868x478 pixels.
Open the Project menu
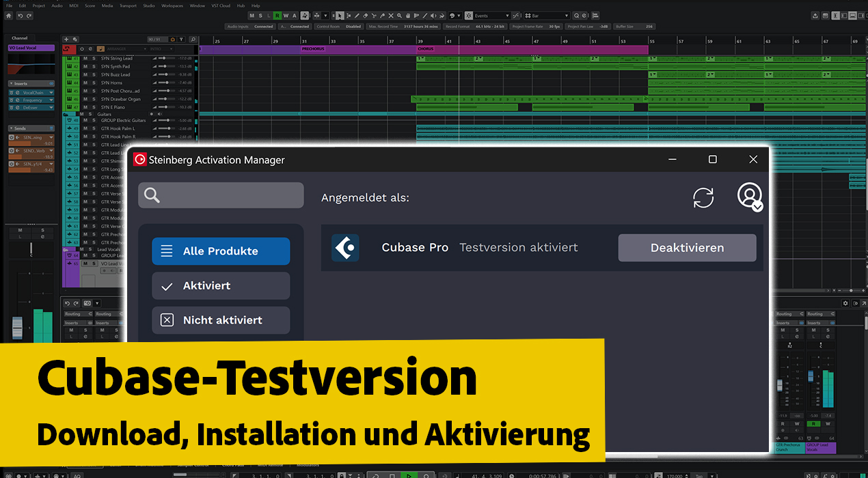(39, 5)
